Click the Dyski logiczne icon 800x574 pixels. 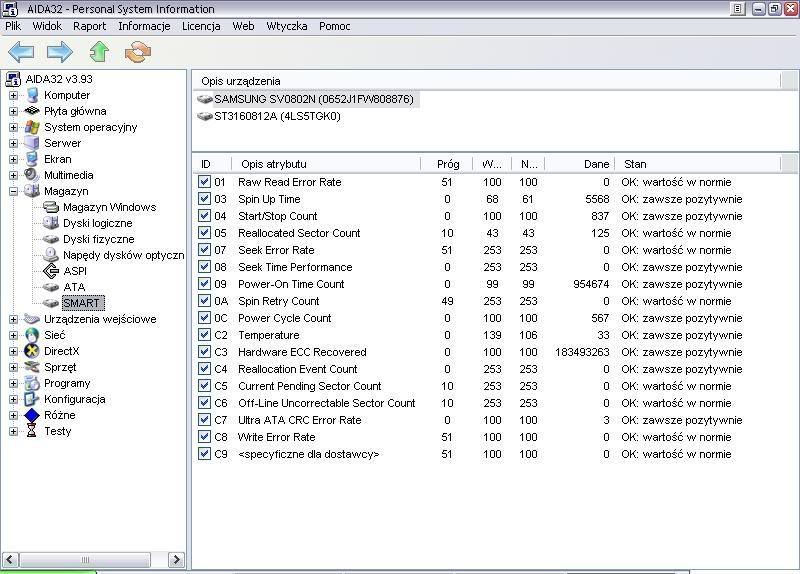coord(51,223)
